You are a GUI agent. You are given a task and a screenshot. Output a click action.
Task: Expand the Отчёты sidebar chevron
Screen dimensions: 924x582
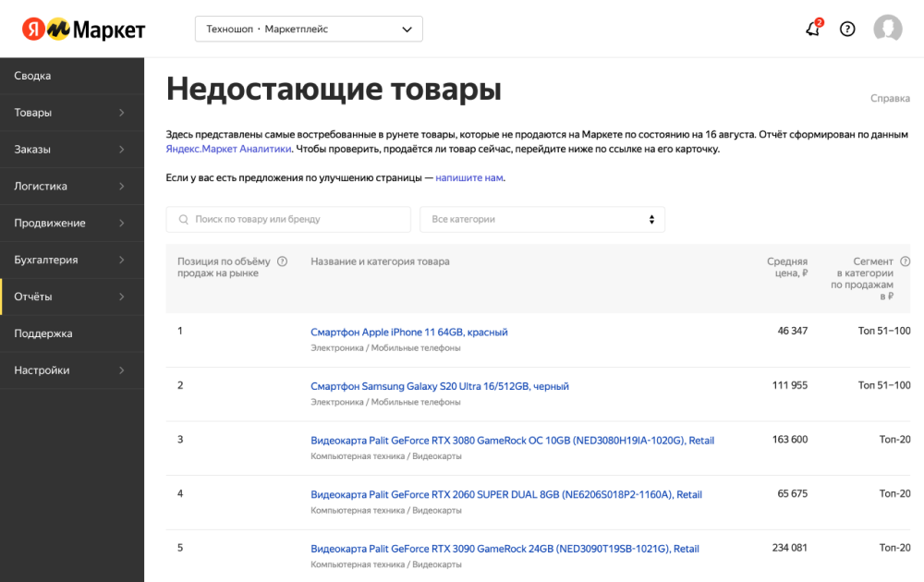[121, 297]
